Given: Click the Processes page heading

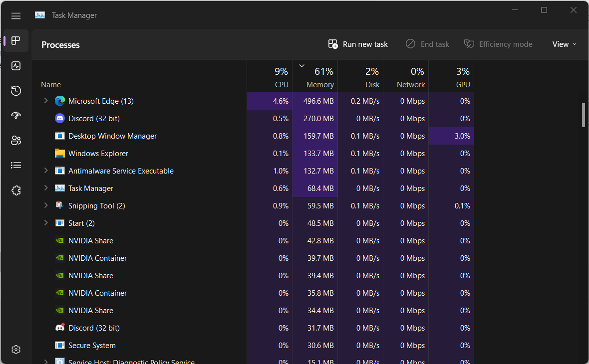Looking at the screenshot, I should [60, 45].
